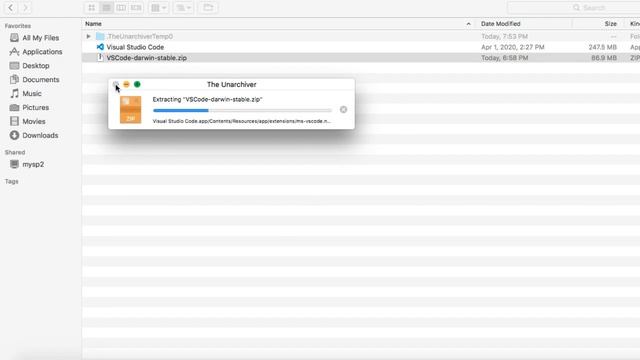Image resolution: width=640 pixels, height=360 pixels.
Task: Open All My Files in sidebar
Action: point(40,38)
